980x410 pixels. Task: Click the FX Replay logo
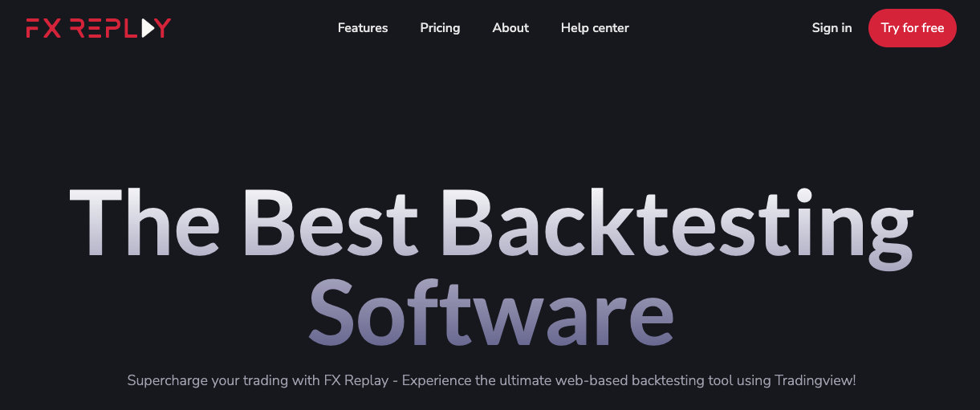(x=98, y=28)
